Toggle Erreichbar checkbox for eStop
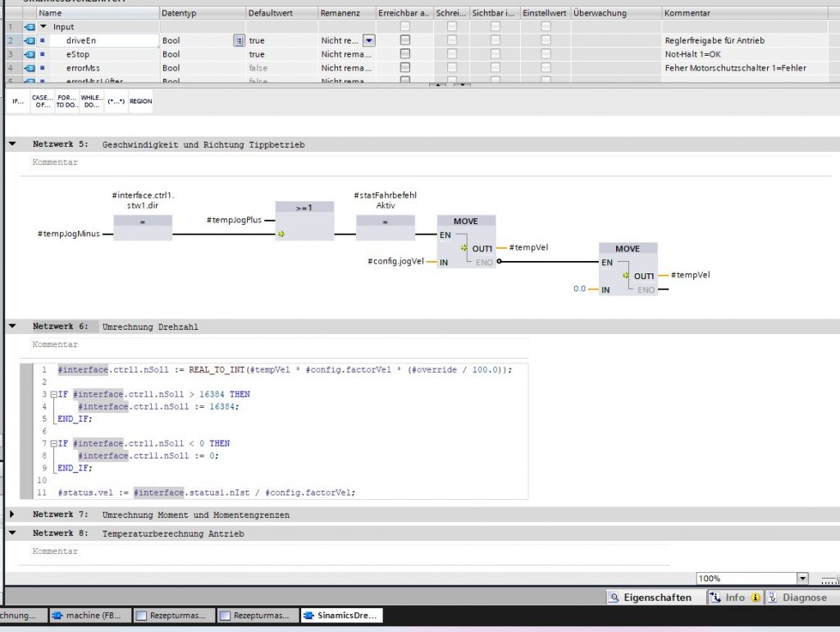The height and width of the screenshot is (632, 840). (x=405, y=54)
